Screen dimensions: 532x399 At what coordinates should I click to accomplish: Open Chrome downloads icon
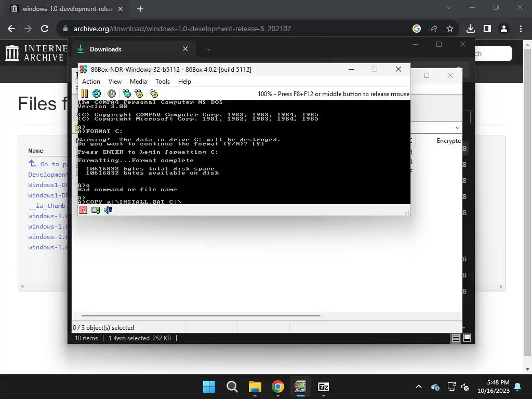[471, 29]
